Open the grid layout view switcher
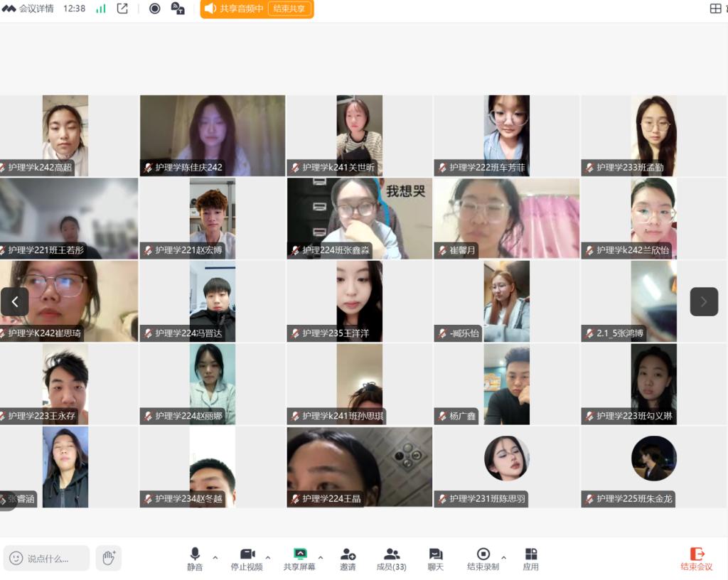This screenshot has height=580, width=728. 715,9
